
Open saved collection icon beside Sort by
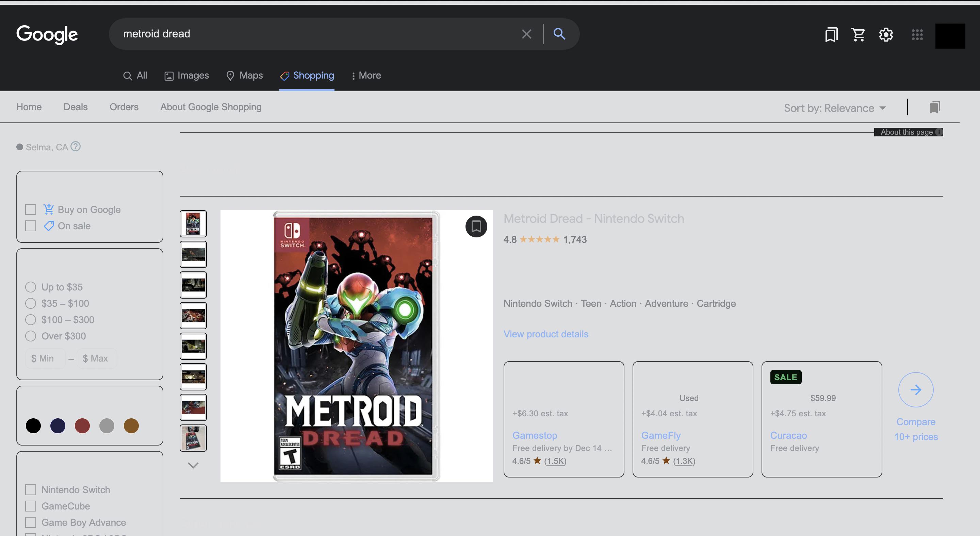pyautogui.click(x=935, y=107)
